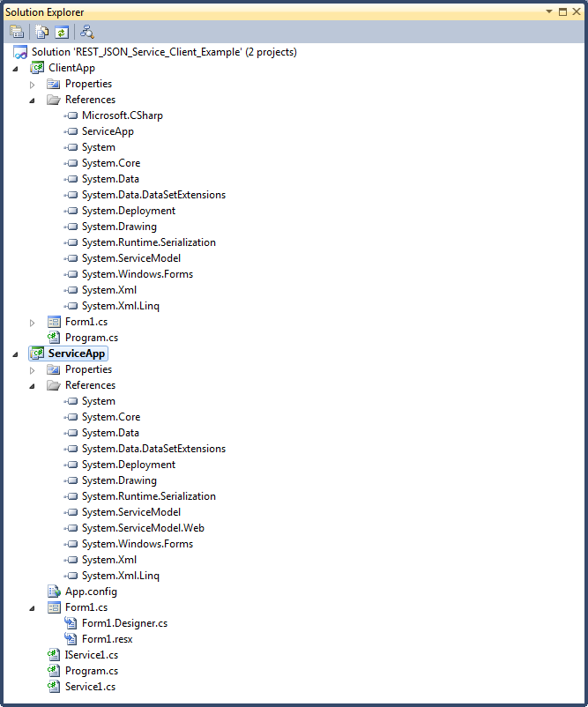Viewport: 588px width, 707px height.
Task: Collapse the References folder under ServiceApp
Action: click(32, 386)
